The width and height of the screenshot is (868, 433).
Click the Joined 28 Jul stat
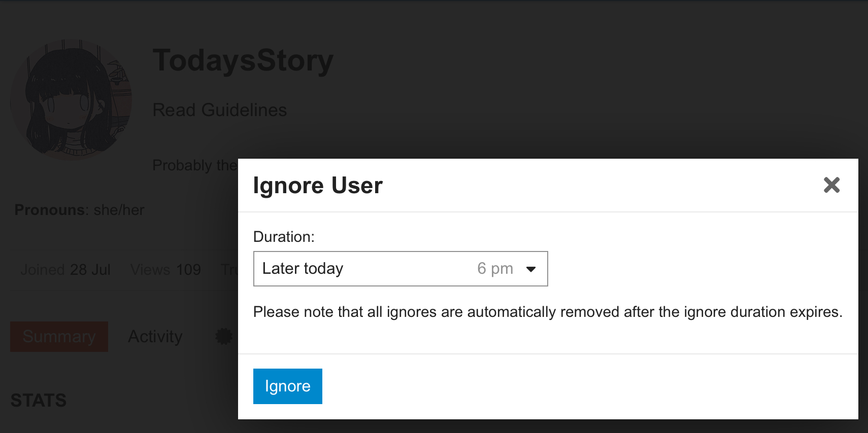click(65, 270)
